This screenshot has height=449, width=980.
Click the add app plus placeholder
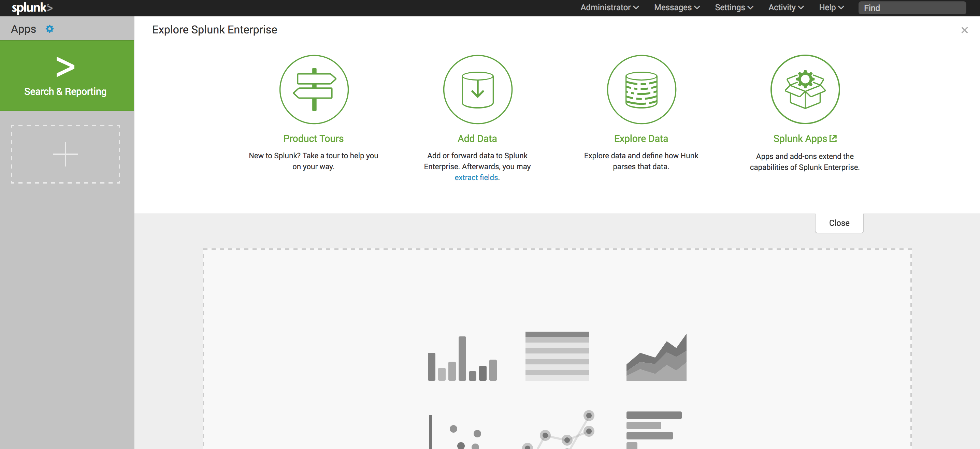pos(66,154)
